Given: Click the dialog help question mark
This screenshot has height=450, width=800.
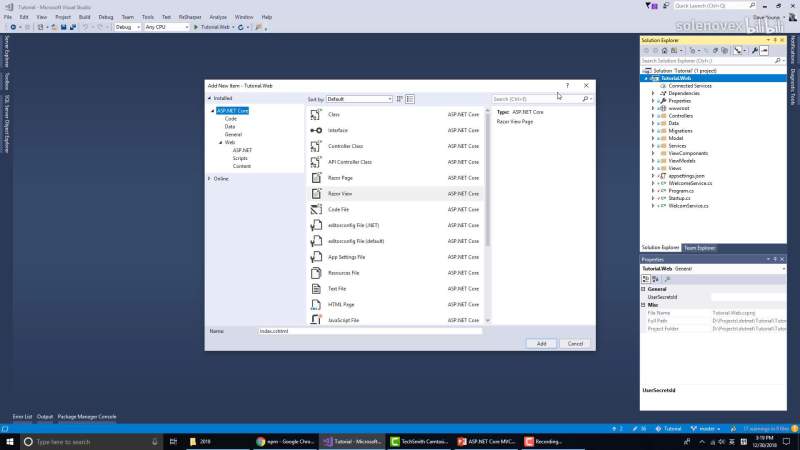Looking at the screenshot, I should click(x=567, y=86).
